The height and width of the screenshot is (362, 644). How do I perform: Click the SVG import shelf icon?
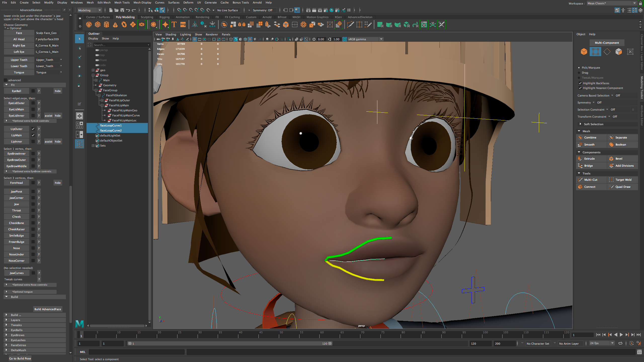(x=183, y=25)
